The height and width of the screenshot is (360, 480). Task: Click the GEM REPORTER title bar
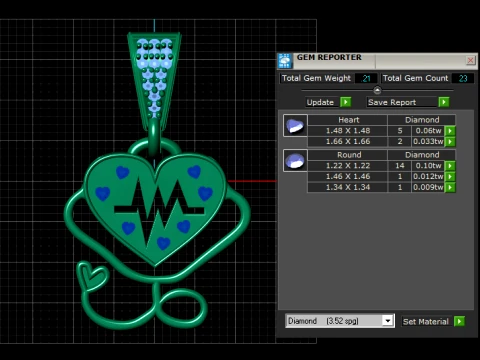click(x=377, y=61)
